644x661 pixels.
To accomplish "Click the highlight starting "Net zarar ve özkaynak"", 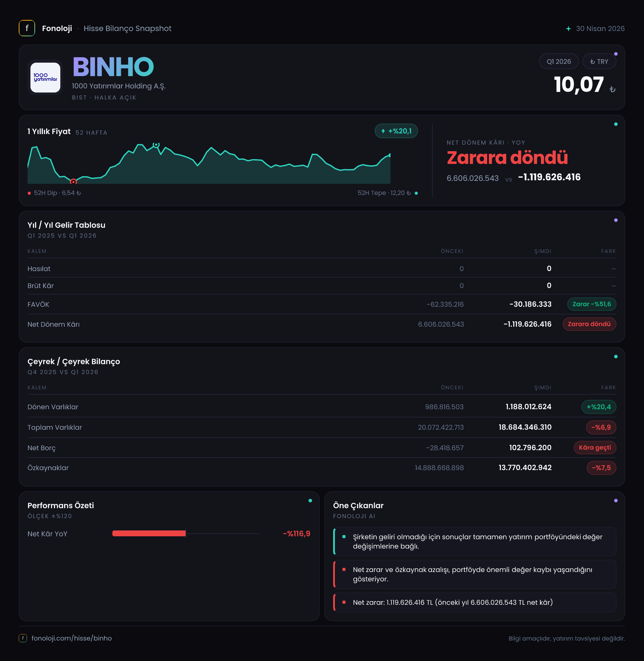I will point(475,574).
